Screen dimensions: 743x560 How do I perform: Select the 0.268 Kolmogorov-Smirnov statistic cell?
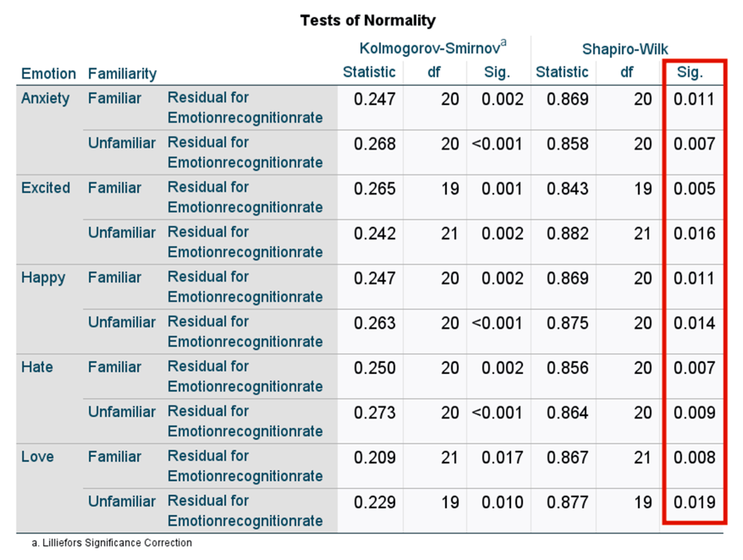pyautogui.click(x=374, y=144)
